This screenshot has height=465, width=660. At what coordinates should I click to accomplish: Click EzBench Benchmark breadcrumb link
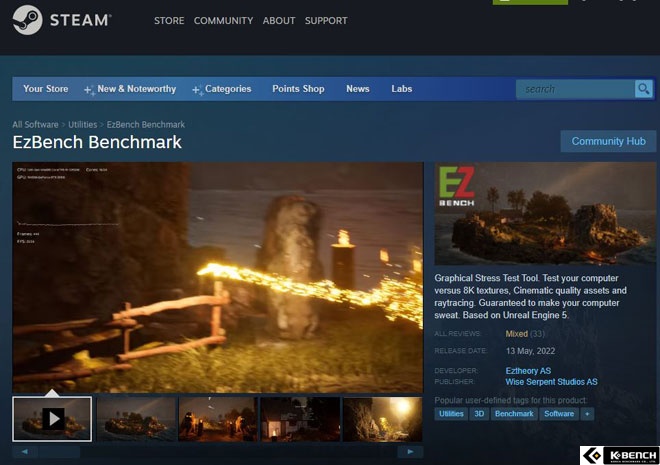(146, 125)
